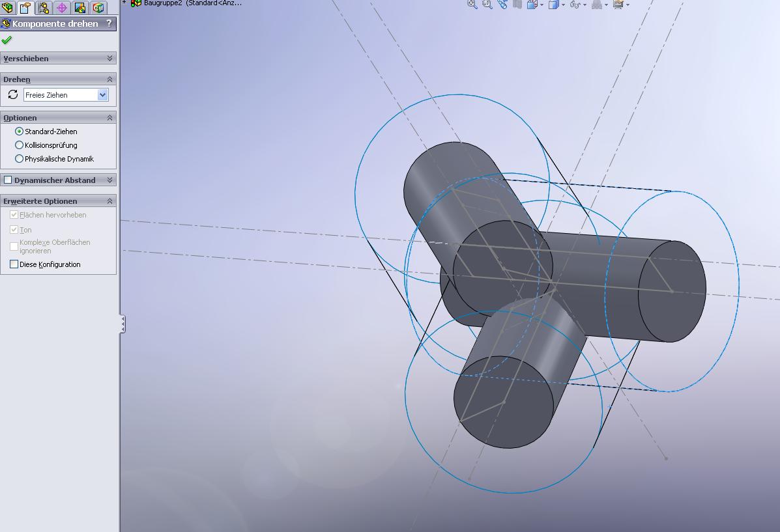Toggle the Ton checkbox
Image resolution: width=780 pixels, height=532 pixels.
tap(14, 230)
